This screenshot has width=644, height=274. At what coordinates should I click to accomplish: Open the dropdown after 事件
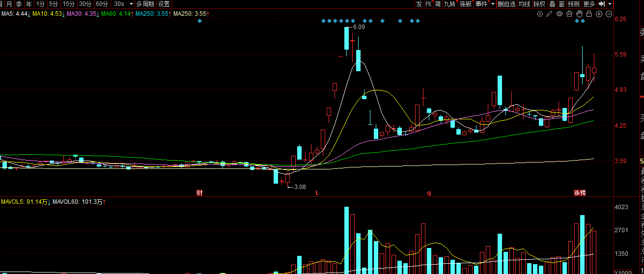493,4
